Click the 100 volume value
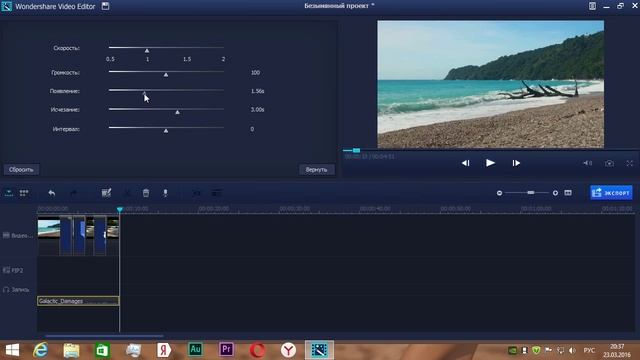 [255, 73]
